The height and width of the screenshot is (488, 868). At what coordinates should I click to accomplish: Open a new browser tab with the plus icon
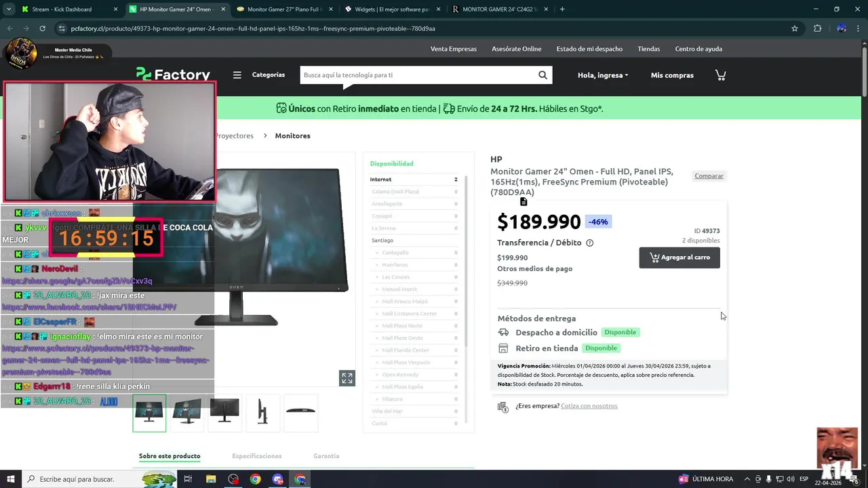[x=562, y=9]
